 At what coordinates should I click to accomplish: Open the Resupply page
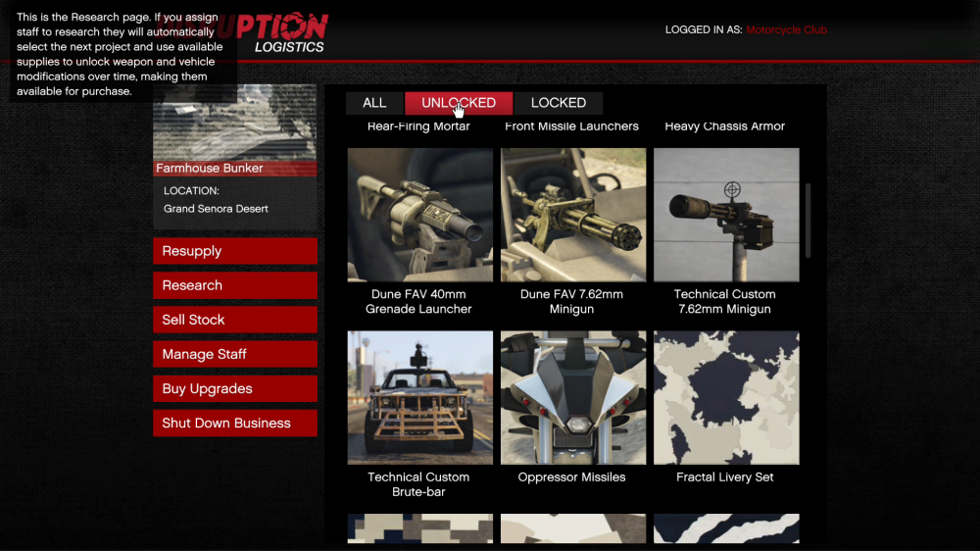[x=234, y=251]
